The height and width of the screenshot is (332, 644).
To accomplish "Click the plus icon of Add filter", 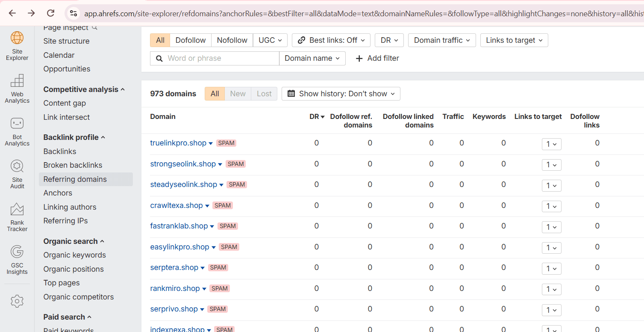I will tap(359, 58).
